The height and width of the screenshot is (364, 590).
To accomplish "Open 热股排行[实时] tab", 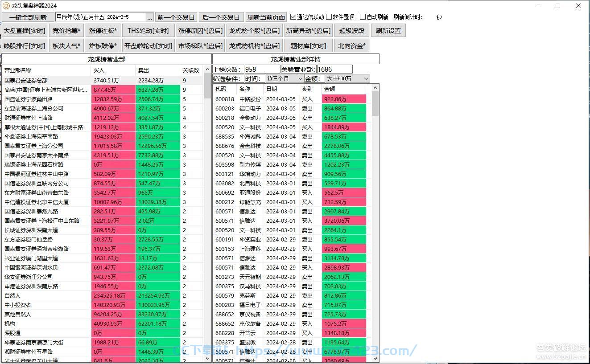I will point(25,45).
